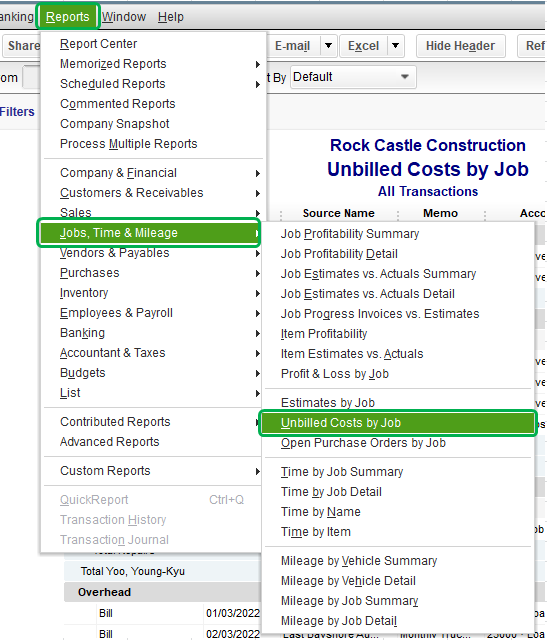547x640 pixels.
Task: Click the E-mail toolbar button
Action: point(293,46)
